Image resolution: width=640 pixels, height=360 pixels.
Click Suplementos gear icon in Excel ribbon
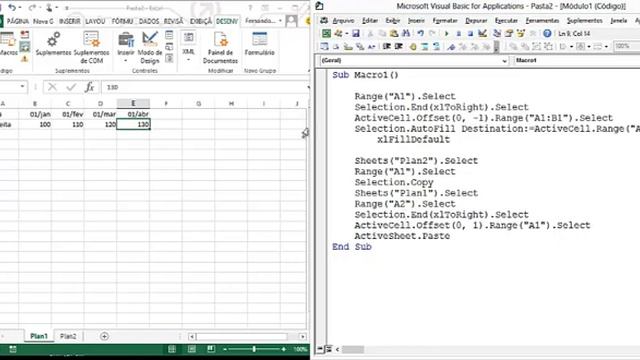point(53,40)
